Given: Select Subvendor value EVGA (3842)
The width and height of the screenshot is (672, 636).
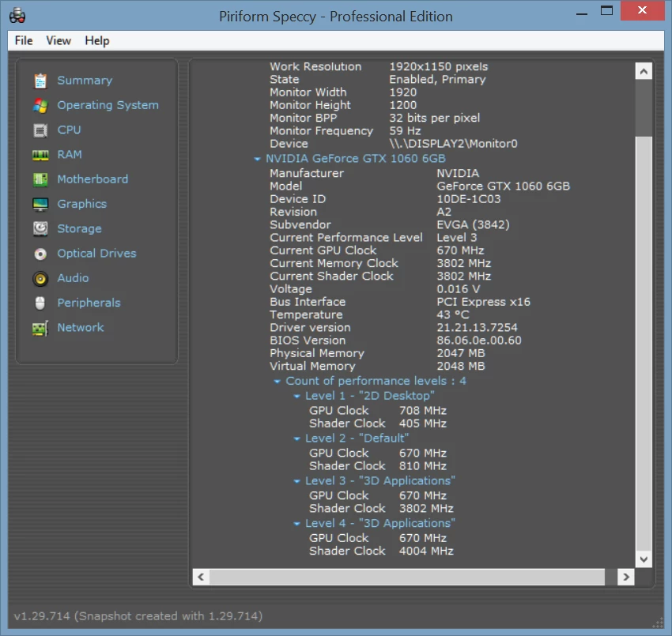Looking at the screenshot, I should pos(473,225).
